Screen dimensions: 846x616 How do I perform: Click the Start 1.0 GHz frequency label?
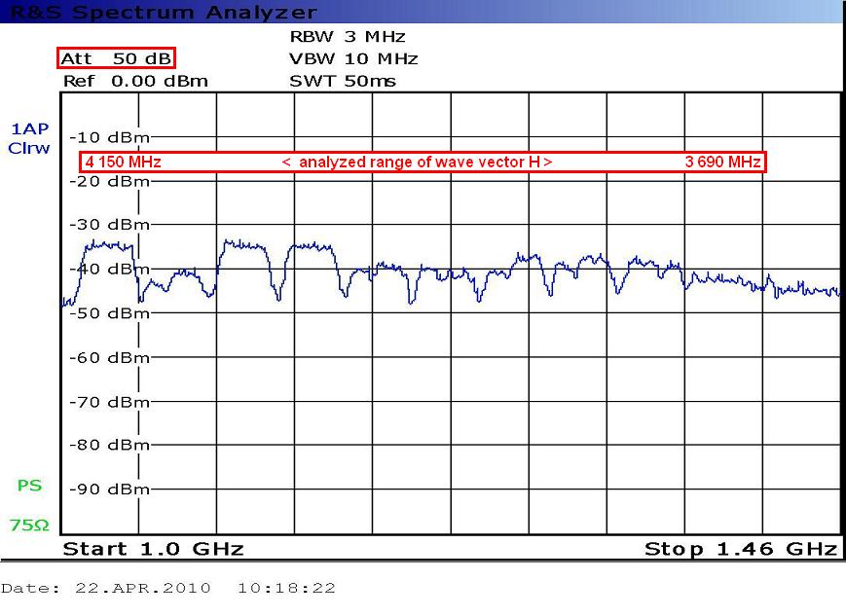153,549
